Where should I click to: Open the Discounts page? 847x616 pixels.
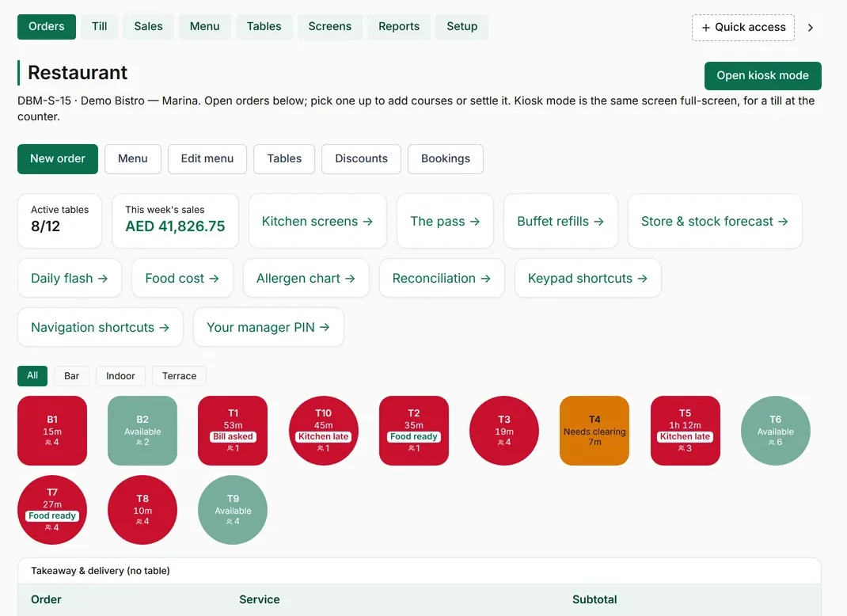click(x=362, y=159)
